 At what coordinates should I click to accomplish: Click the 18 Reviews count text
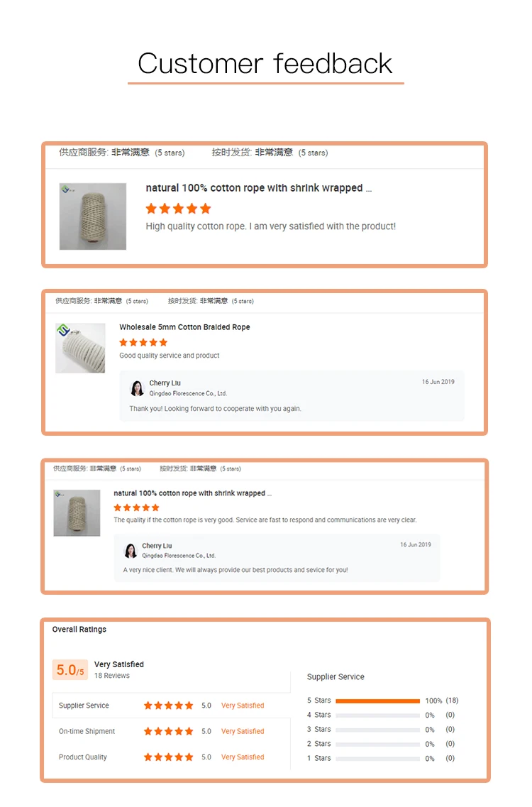(112, 676)
